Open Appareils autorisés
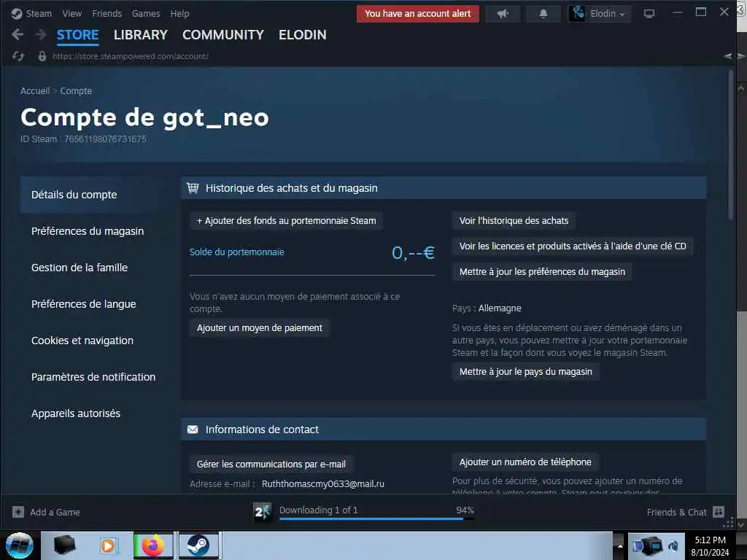747x560 pixels. pos(76,413)
